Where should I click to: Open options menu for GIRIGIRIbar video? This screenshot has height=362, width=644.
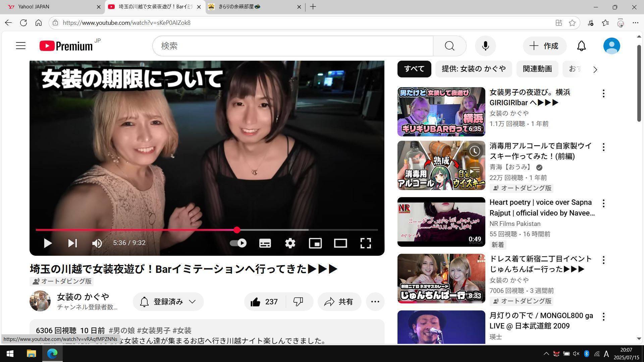click(603, 94)
